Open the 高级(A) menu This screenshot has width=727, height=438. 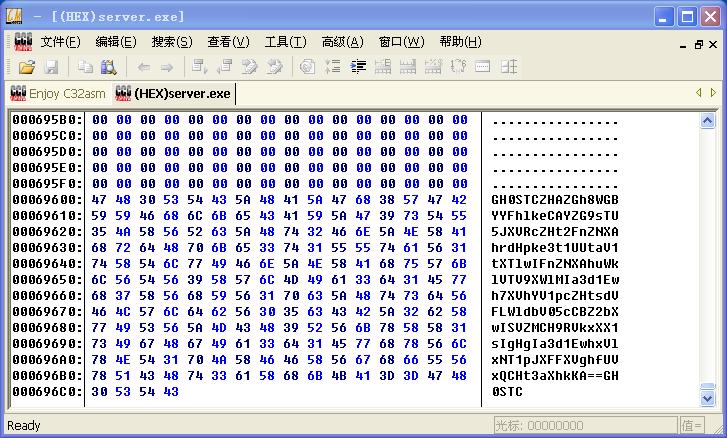343,42
